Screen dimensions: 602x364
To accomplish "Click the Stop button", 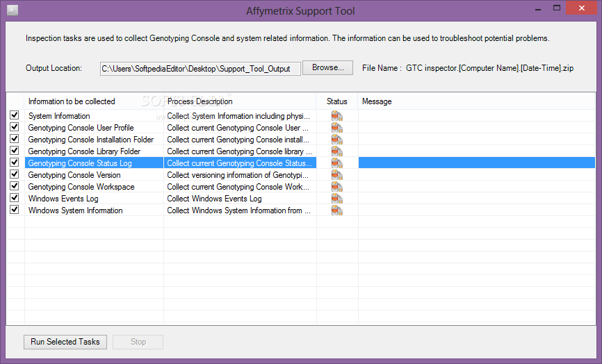I will (138, 342).
